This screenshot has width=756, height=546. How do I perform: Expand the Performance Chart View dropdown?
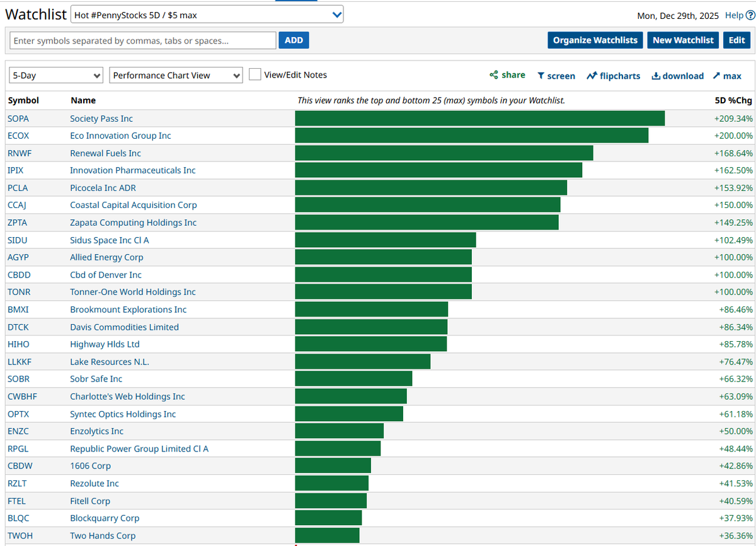click(176, 74)
